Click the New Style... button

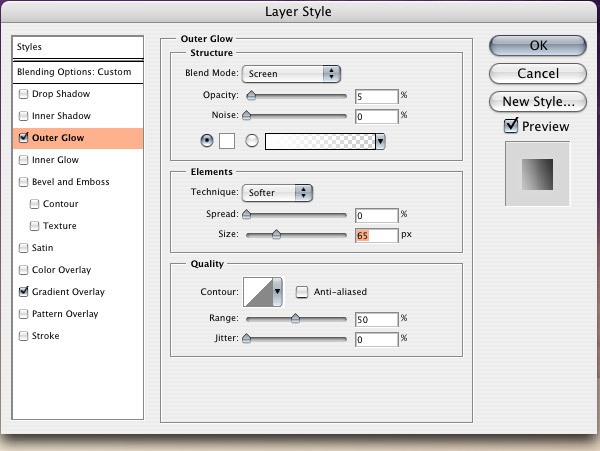point(538,102)
